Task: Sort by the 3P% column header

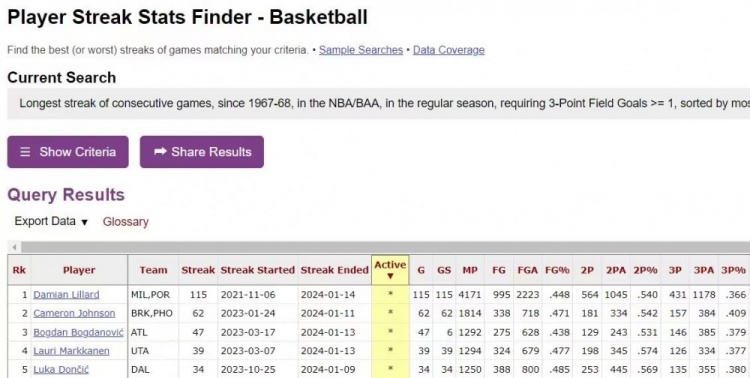Action: pyautogui.click(x=734, y=270)
